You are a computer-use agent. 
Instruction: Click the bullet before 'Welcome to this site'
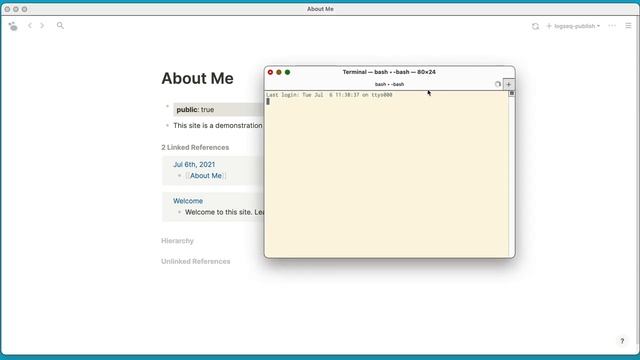180,212
